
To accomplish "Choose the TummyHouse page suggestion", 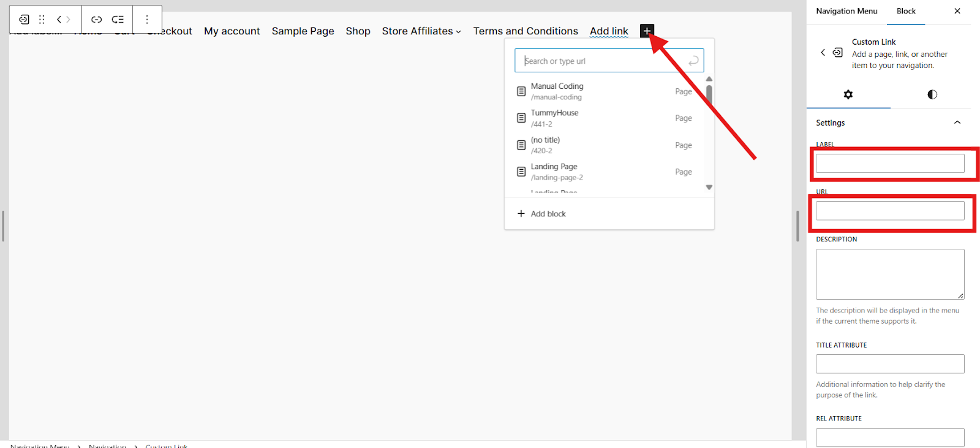I will pyautogui.click(x=609, y=118).
